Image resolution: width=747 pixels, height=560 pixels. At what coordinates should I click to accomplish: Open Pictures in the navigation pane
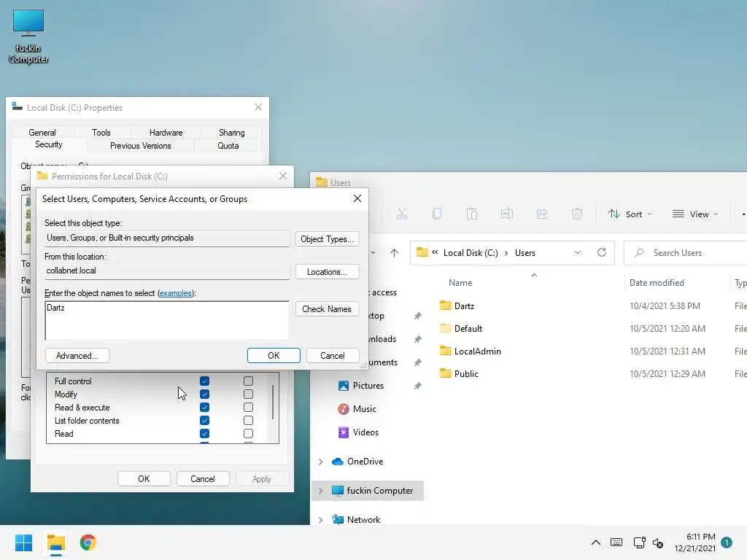(360, 386)
